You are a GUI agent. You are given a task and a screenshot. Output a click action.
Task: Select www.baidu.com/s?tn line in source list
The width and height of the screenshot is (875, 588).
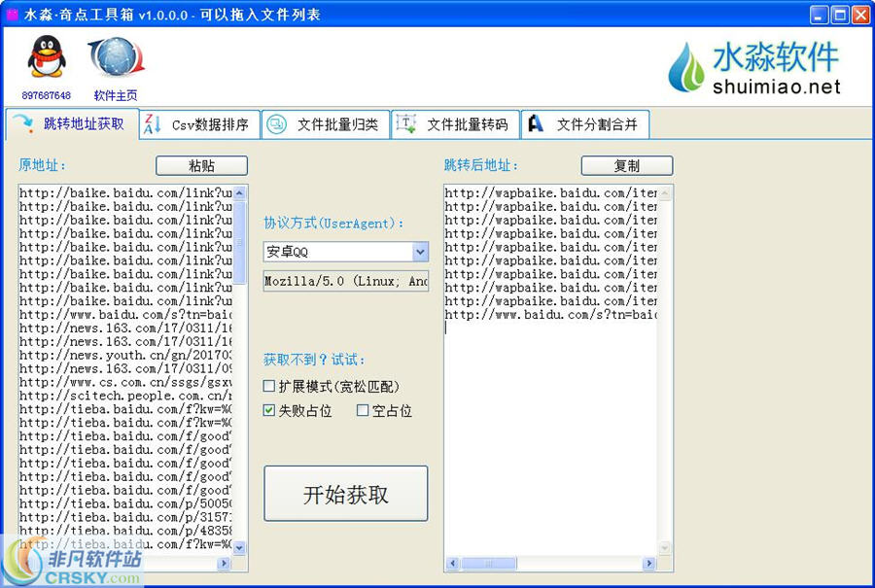click(125, 315)
